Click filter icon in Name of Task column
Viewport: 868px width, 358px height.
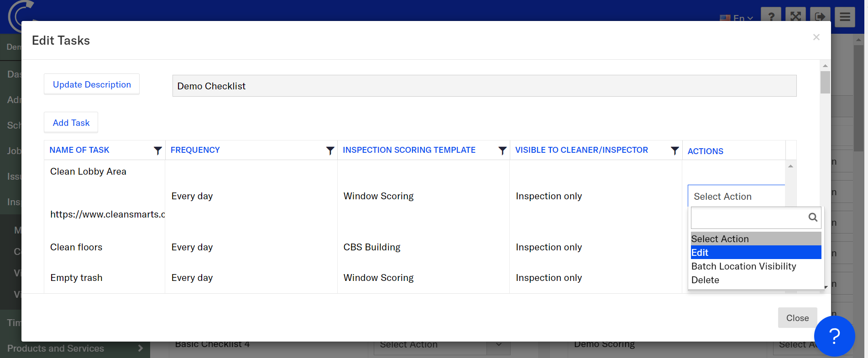(x=157, y=150)
